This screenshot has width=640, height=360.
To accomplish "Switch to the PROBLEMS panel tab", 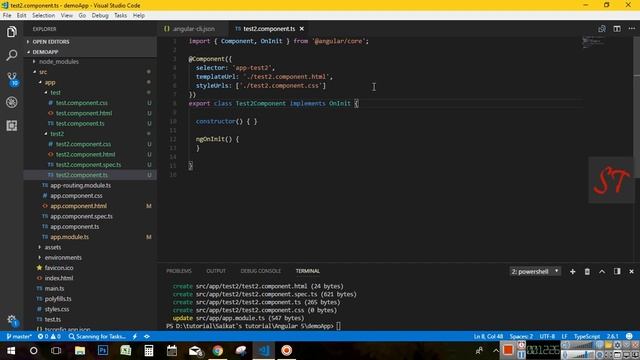I will tap(179, 271).
